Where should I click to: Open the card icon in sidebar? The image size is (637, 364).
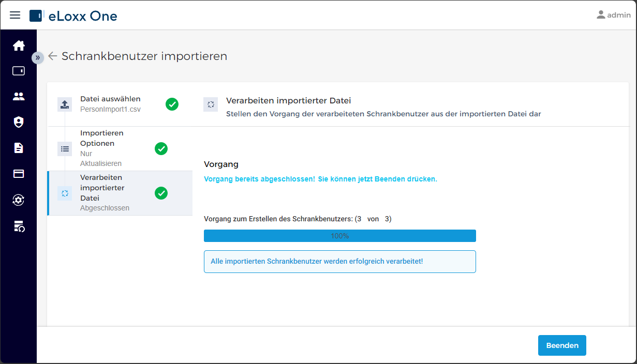click(x=19, y=174)
